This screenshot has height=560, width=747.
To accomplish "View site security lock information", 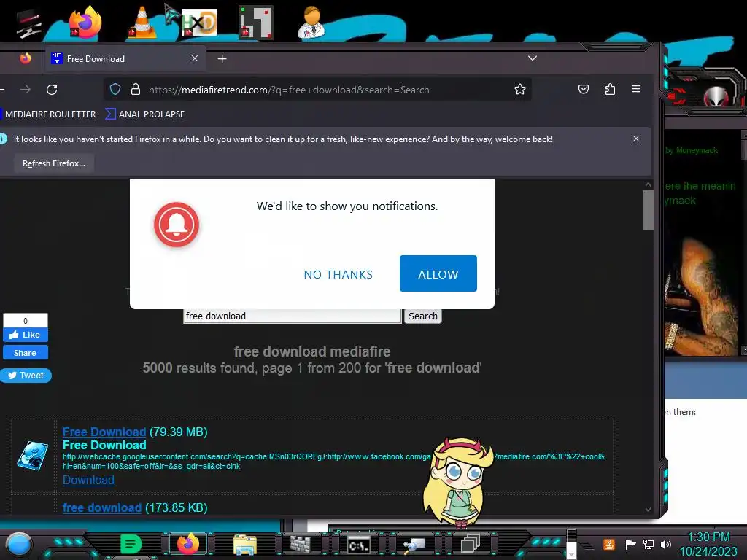I will click(x=135, y=89).
